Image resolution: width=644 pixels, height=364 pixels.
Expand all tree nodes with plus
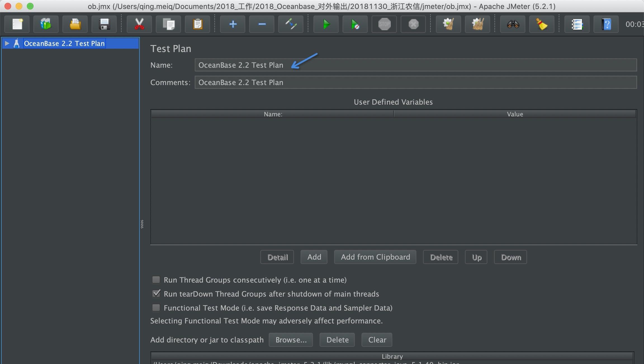pyautogui.click(x=233, y=24)
